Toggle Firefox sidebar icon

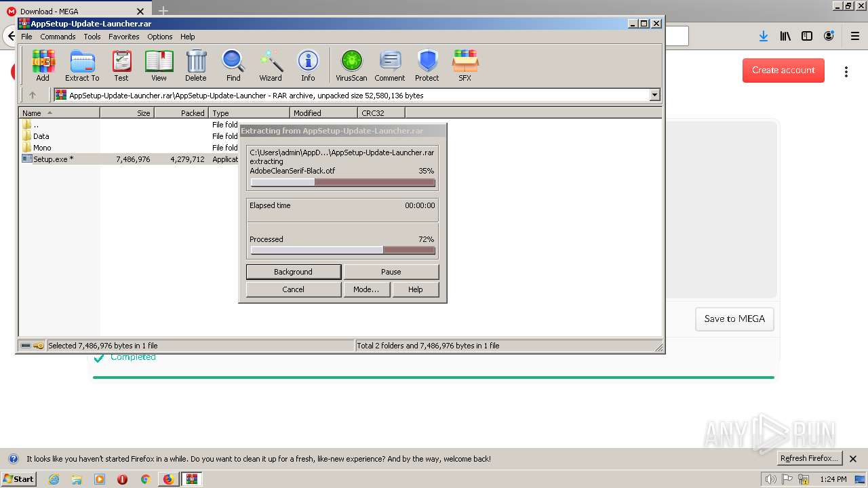[807, 36]
